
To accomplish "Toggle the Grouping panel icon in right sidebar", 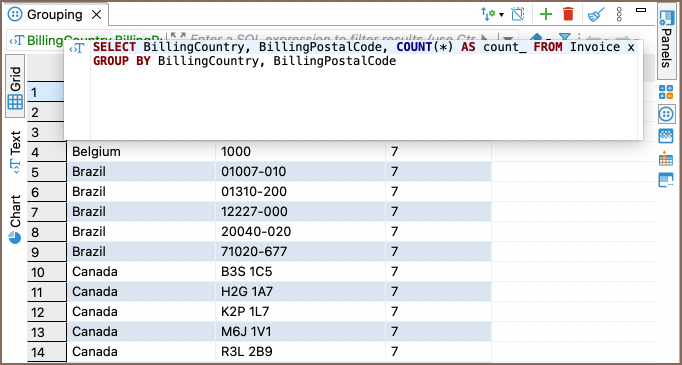I will pos(665,114).
